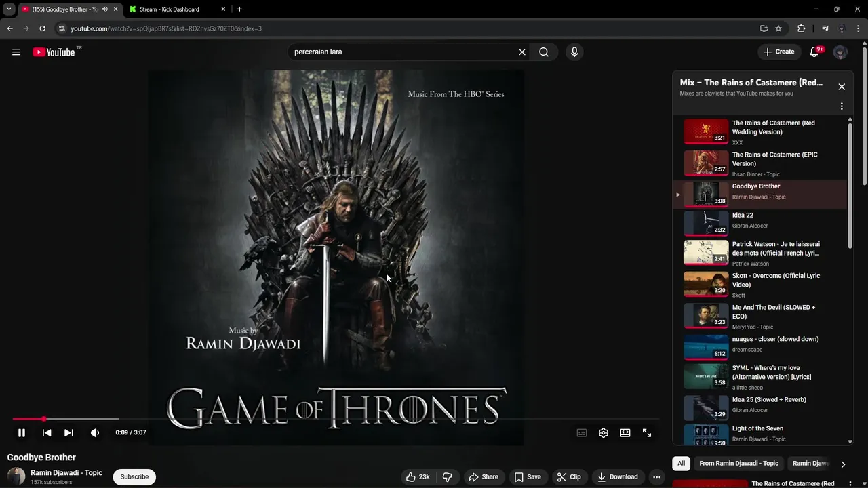Subscribe to Ramin Djawadi - Topic
Viewport: 868px width, 488px height.
pyautogui.click(x=134, y=477)
